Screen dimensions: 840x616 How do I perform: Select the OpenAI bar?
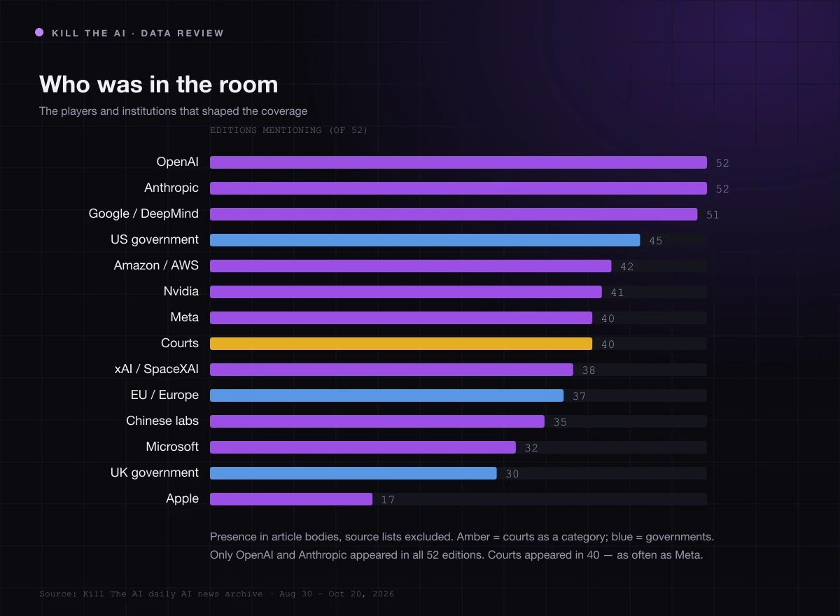point(458,162)
